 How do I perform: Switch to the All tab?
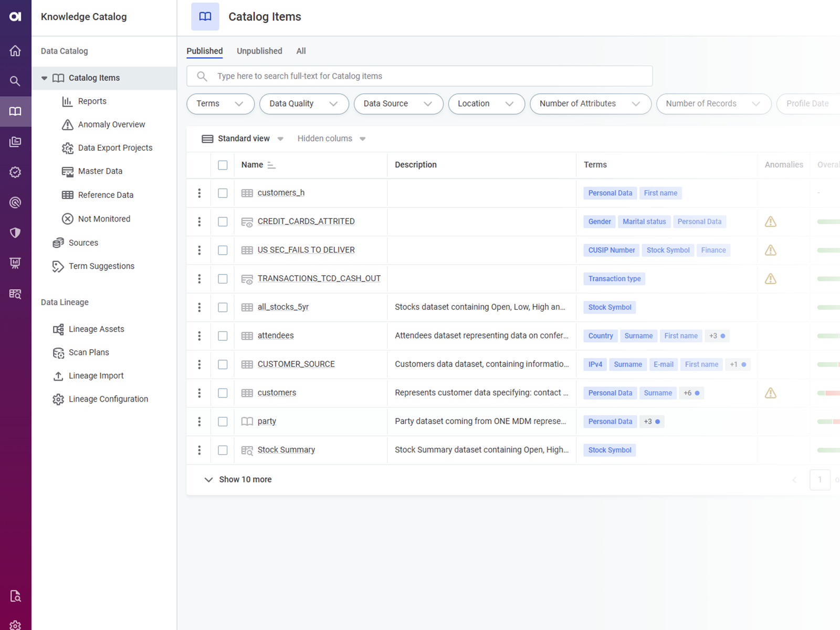click(301, 51)
